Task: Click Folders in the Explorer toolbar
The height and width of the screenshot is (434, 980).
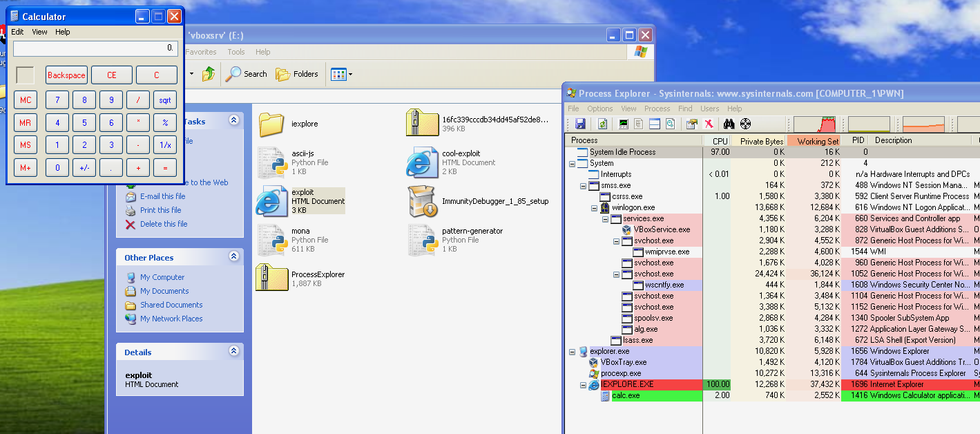Action: tap(297, 74)
